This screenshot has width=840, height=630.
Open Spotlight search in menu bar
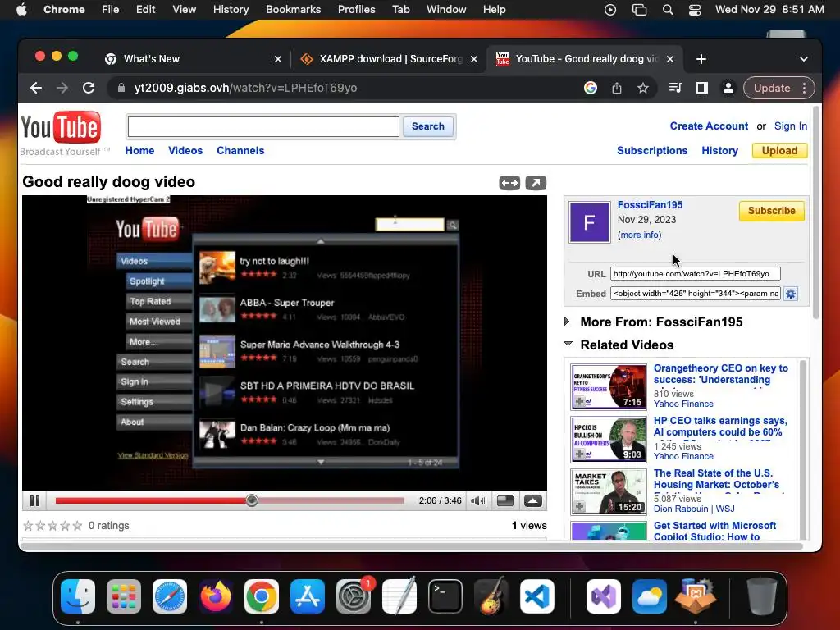668,10
